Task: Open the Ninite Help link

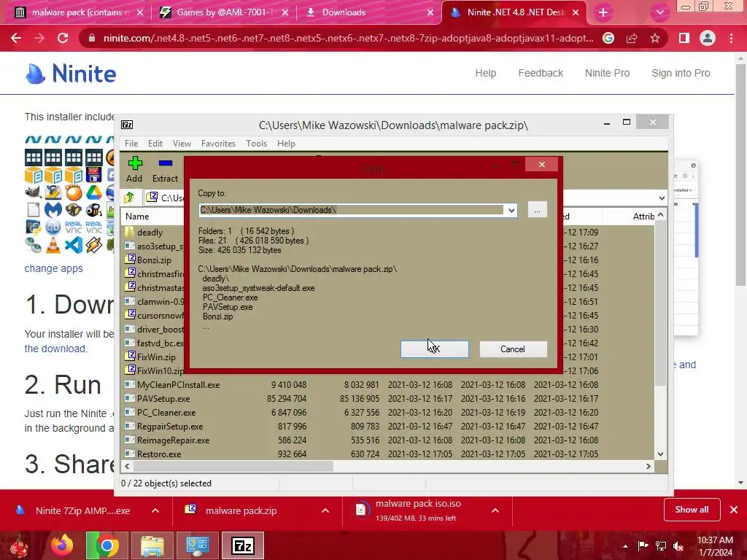Action: pos(485,73)
